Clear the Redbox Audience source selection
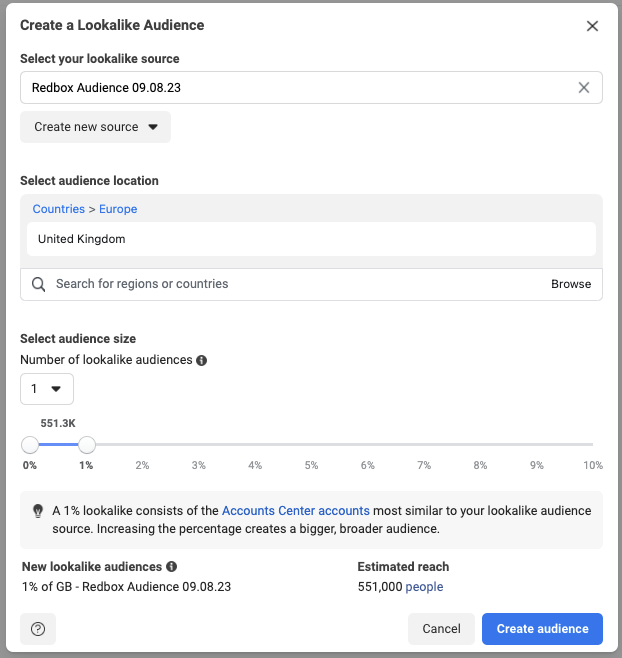Viewport: 622px width, 658px height. click(584, 88)
